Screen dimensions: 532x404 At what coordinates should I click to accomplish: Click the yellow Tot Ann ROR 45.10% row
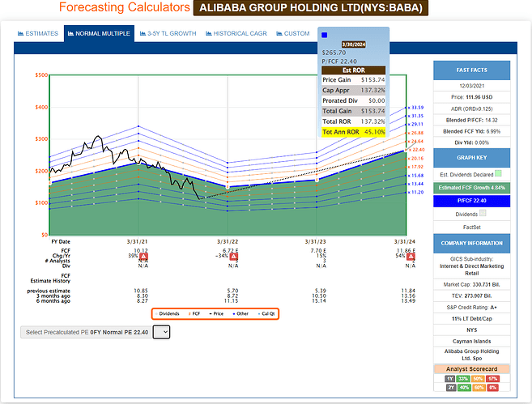pos(354,132)
